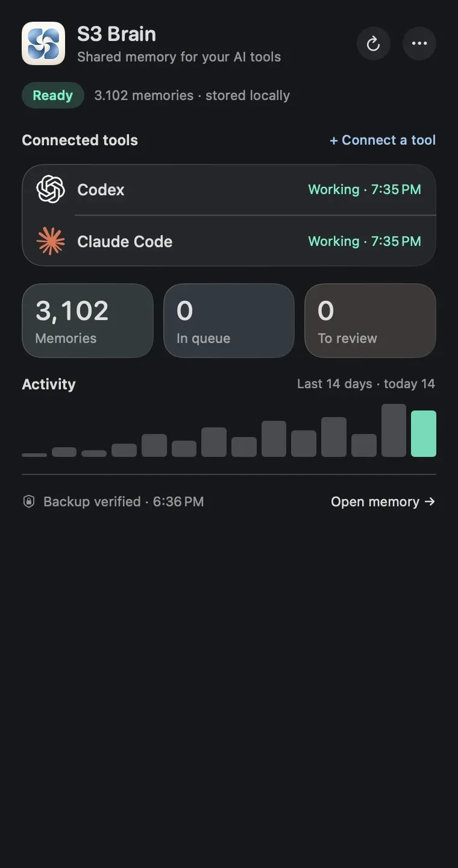Screen dimensions: 458x868
Task: Click the S3 Brain app logo
Action: pos(43,43)
